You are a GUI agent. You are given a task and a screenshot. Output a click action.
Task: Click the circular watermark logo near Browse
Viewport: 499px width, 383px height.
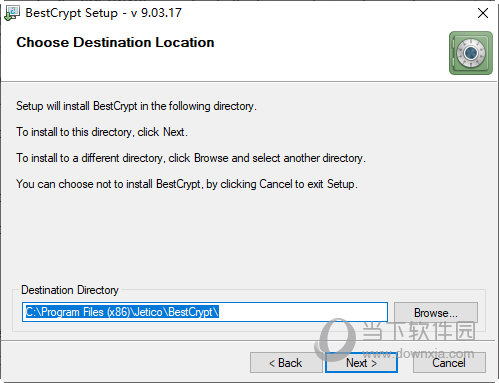pos(336,338)
